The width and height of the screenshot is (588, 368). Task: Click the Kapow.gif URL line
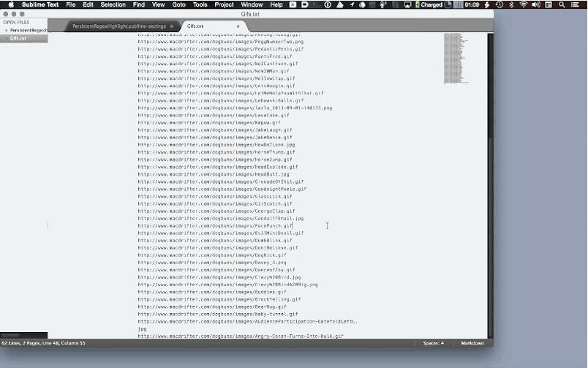[209, 123]
